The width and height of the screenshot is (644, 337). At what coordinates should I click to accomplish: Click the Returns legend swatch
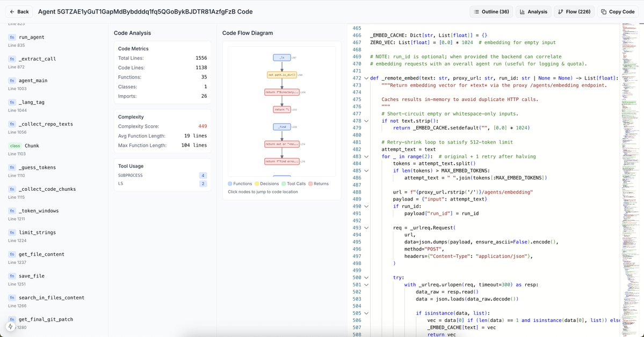point(310,184)
